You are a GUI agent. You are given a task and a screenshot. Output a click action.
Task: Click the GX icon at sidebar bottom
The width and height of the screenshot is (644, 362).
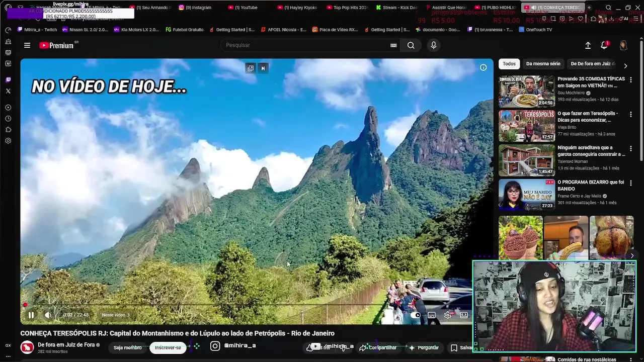pos(8,345)
